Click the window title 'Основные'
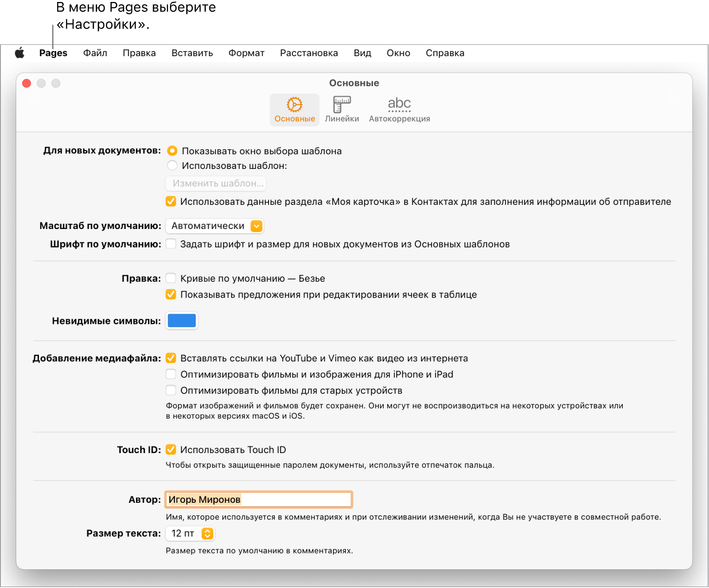 point(354,83)
